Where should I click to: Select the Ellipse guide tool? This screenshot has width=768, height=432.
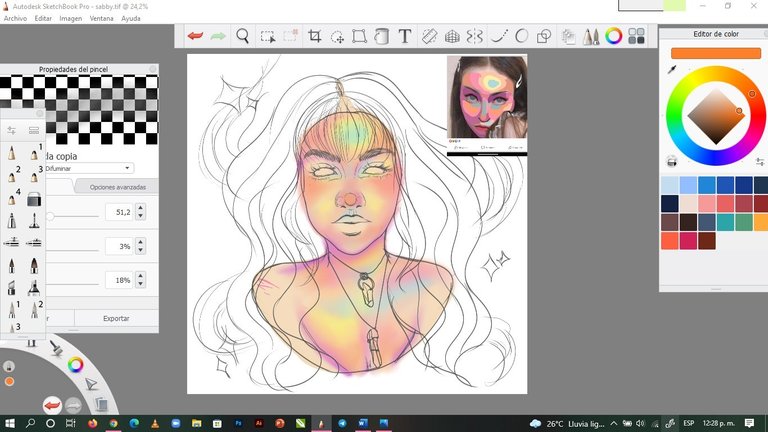coord(522,36)
